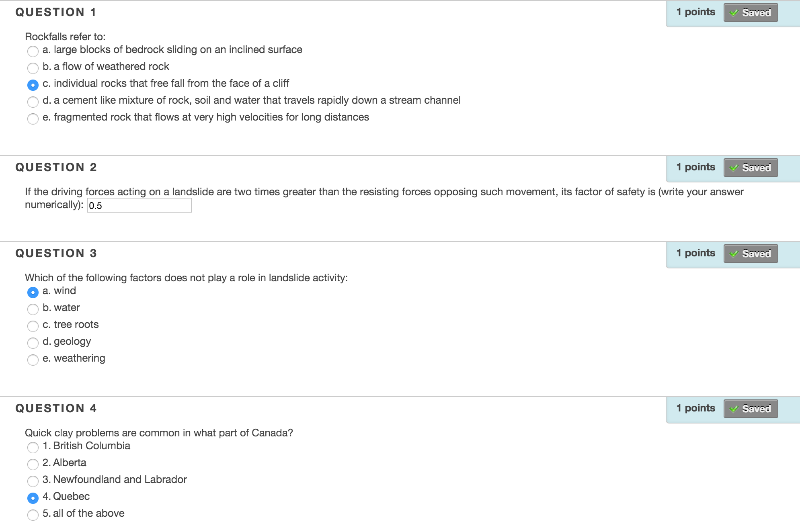Choose 'all of the above' in Question 4
The height and width of the screenshot is (532, 800).
point(33,515)
